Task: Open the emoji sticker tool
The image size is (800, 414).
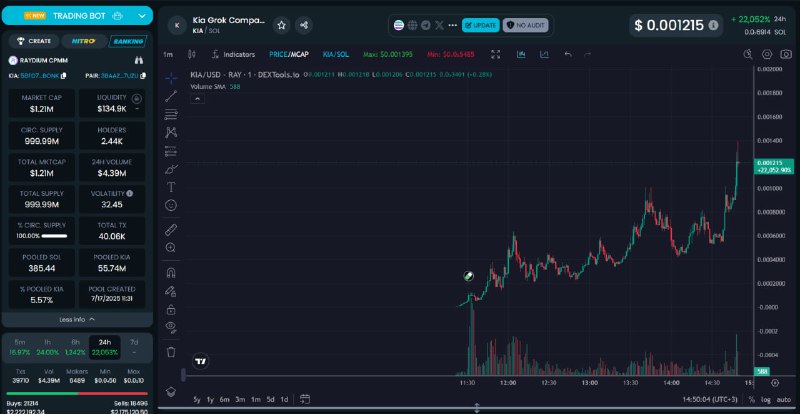Action: click(171, 205)
